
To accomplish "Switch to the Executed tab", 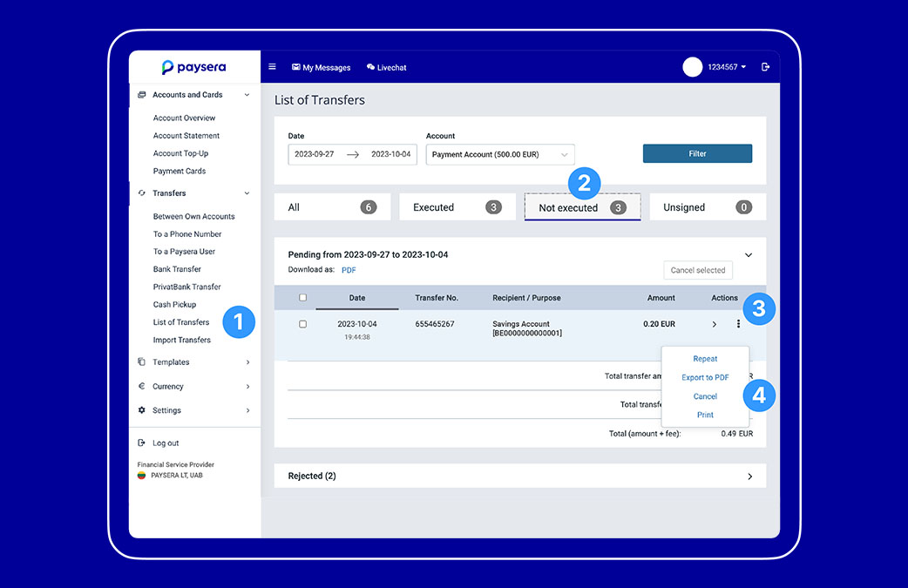I will (457, 207).
